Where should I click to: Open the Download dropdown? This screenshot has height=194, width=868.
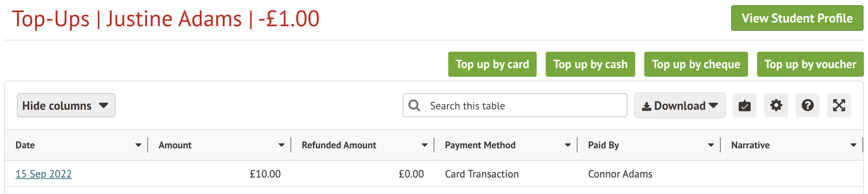679,106
